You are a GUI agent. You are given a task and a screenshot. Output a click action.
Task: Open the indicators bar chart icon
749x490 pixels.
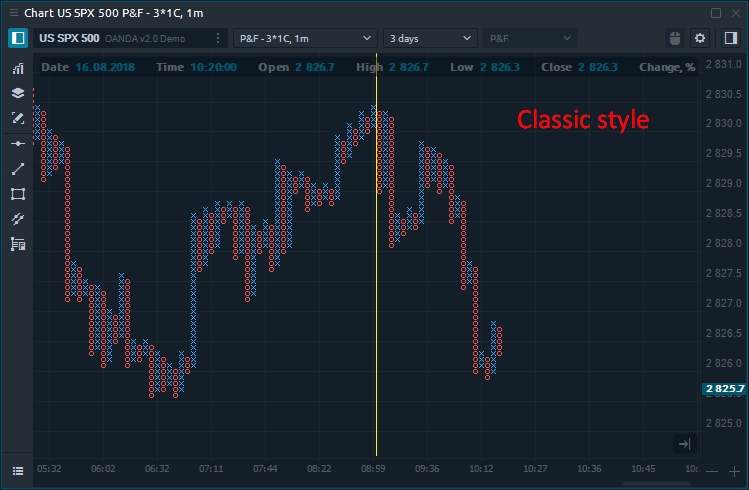[x=18, y=69]
